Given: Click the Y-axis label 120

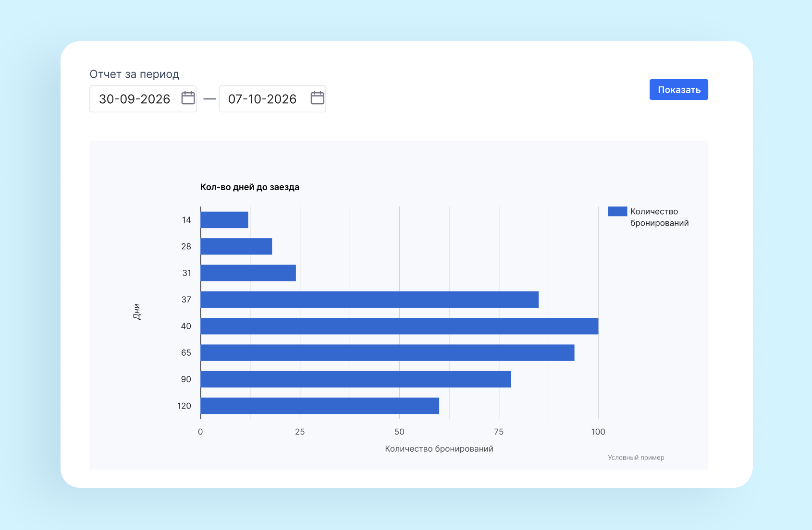Looking at the screenshot, I should click(184, 406).
